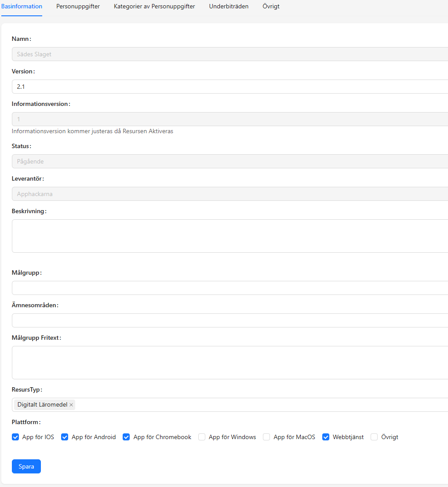
Task: Open the Basinformation tab
Action: [22, 6]
